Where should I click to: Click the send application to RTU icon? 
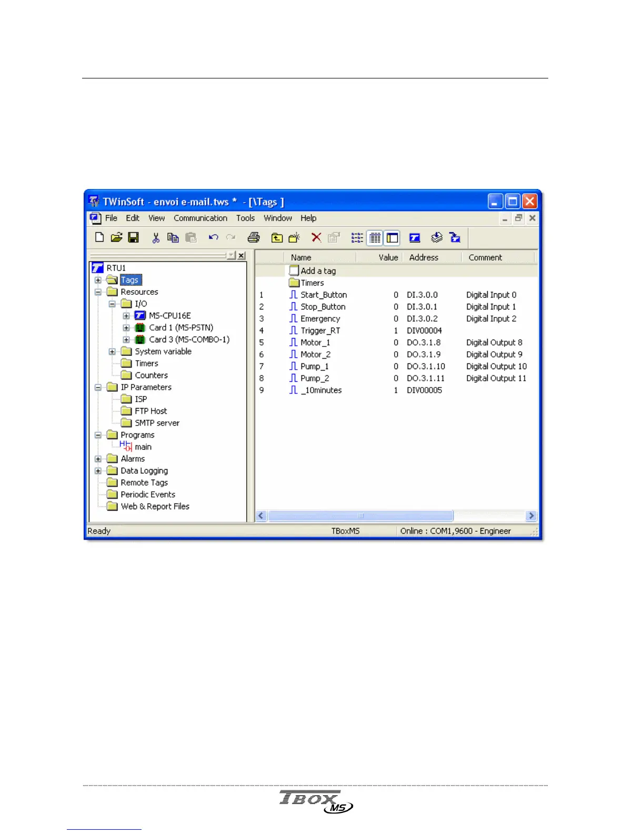coord(455,237)
